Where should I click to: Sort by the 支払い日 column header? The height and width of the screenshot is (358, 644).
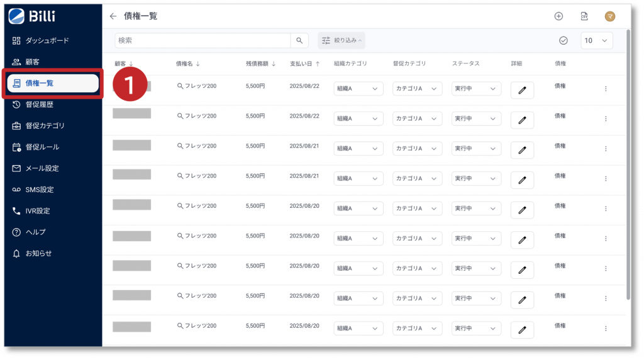304,63
